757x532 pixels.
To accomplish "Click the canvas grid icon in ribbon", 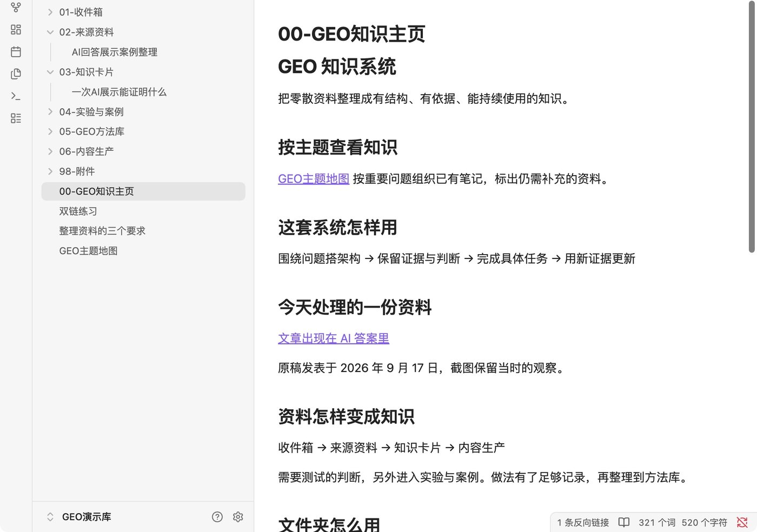I will click(x=16, y=30).
